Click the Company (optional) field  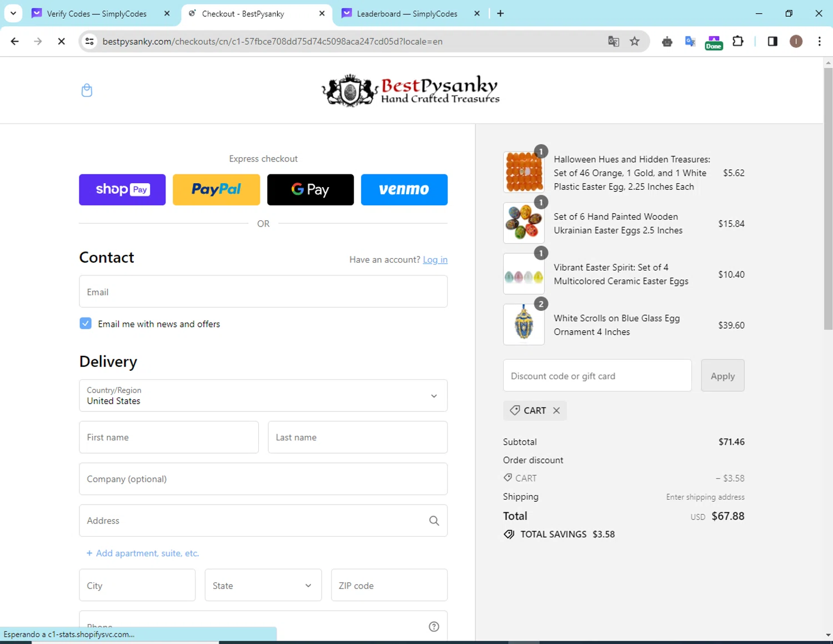tap(263, 479)
